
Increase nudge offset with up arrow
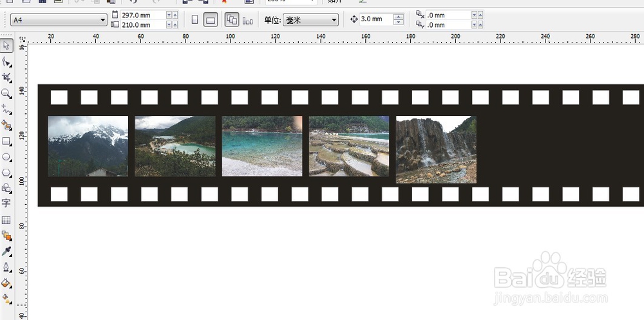pyautogui.click(x=399, y=17)
